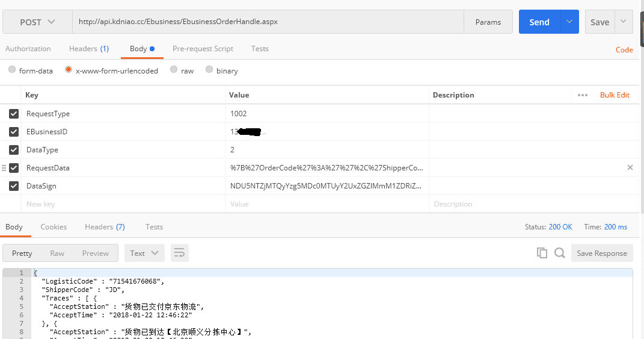Select binary body type
Screen dimensions: 644x339
pyautogui.click(x=209, y=69)
